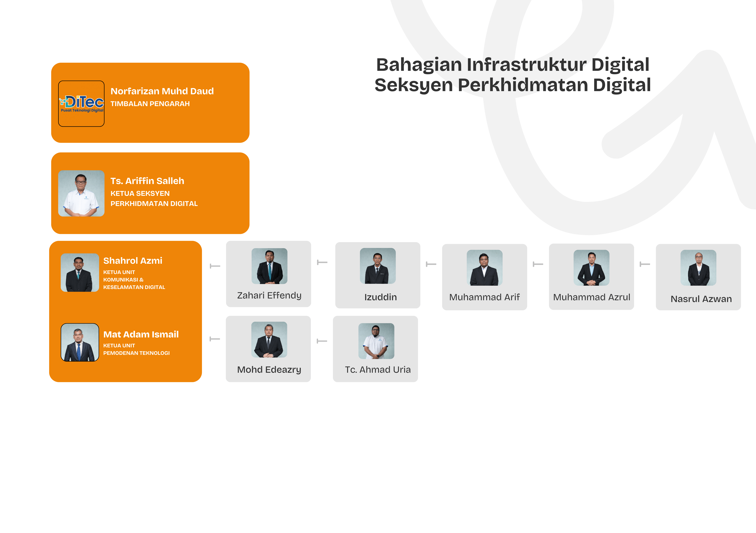Viewport: 756px width, 533px height.
Task: Select the Izuddin staff card photo
Action: (378, 266)
